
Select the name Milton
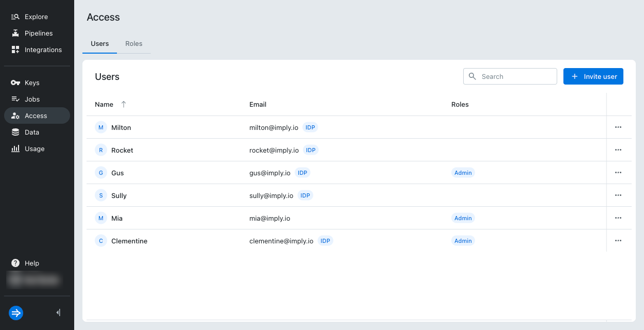click(121, 127)
